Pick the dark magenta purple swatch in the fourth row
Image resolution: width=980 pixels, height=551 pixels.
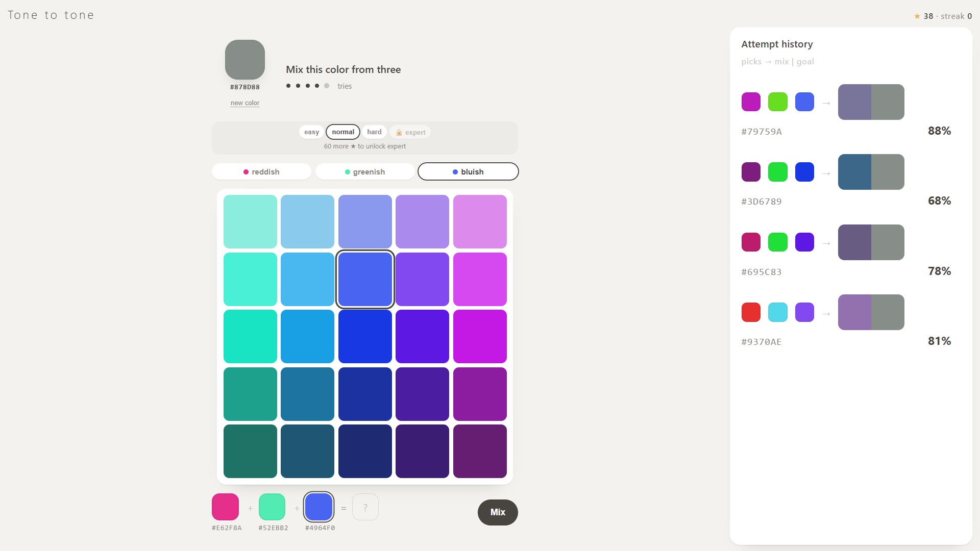(480, 394)
